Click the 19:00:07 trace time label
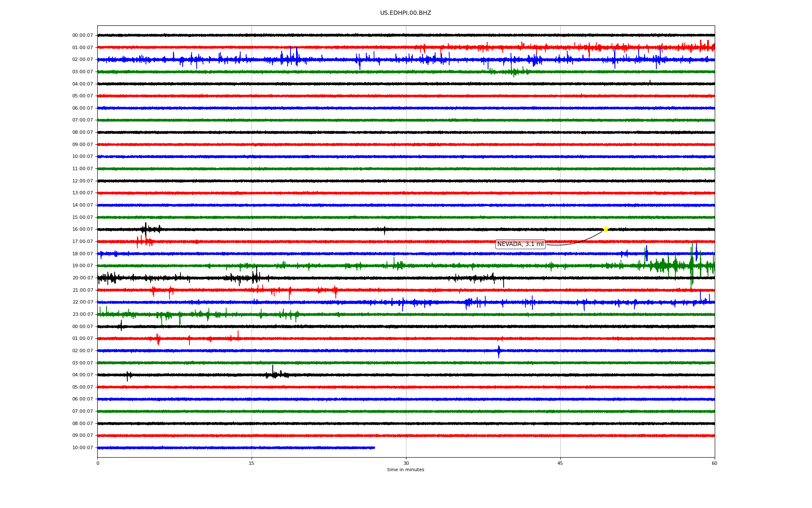 [82, 266]
